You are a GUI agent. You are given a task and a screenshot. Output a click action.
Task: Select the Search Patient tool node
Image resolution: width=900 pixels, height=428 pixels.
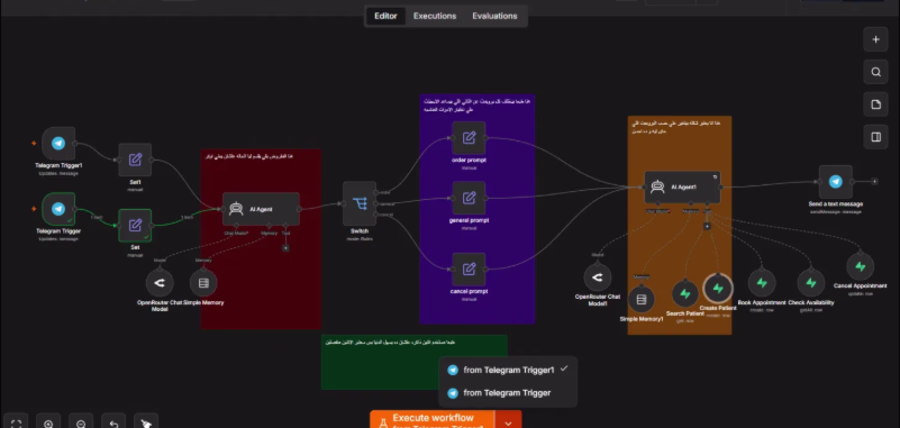point(685,294)
